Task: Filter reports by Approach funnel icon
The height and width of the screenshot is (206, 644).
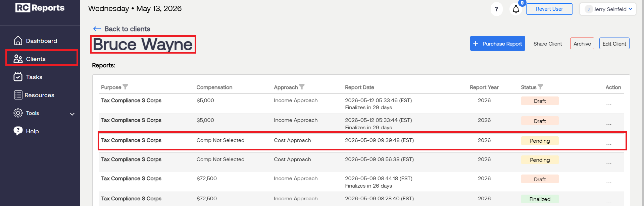Action: click(302, 87)
